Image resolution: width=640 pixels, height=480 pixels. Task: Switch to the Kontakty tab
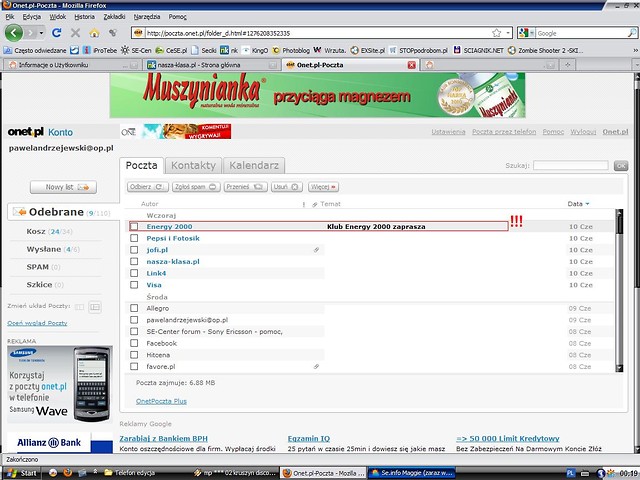(x=193, y=166)
